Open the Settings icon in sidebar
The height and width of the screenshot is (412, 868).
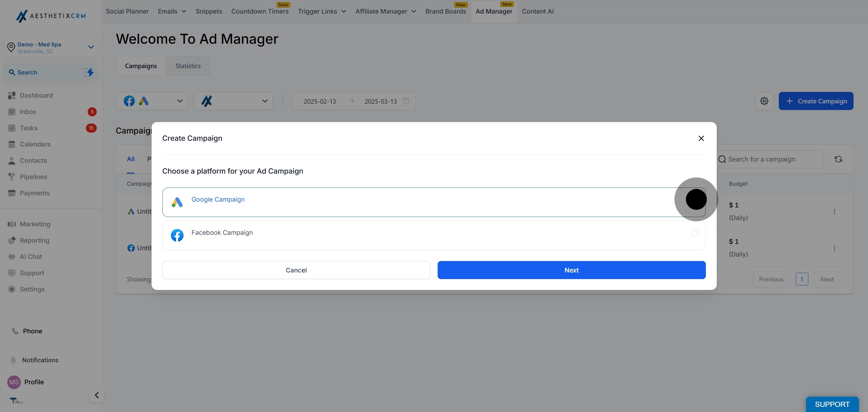pyautogui.click(x=12, y=289)
